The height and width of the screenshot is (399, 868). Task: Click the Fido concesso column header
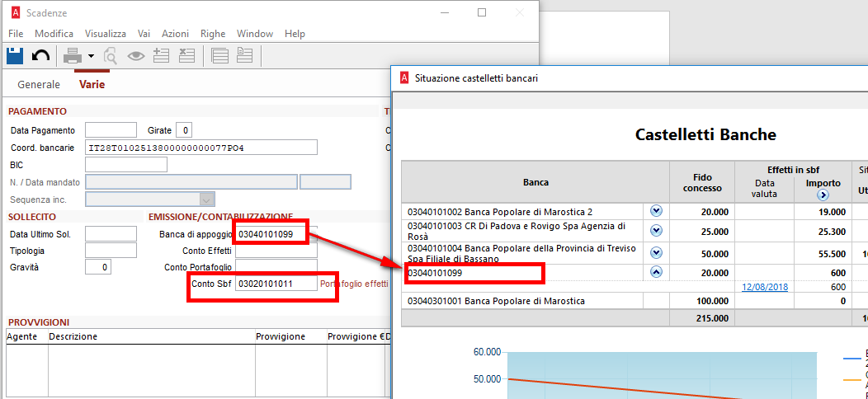click(x=702, y=182)
